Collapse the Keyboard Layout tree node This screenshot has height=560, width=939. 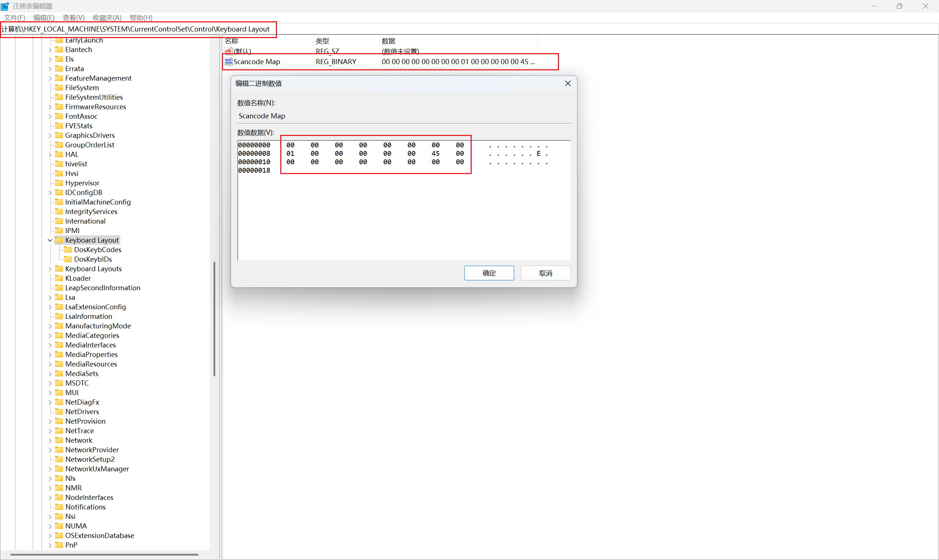[x=50, y=240]
